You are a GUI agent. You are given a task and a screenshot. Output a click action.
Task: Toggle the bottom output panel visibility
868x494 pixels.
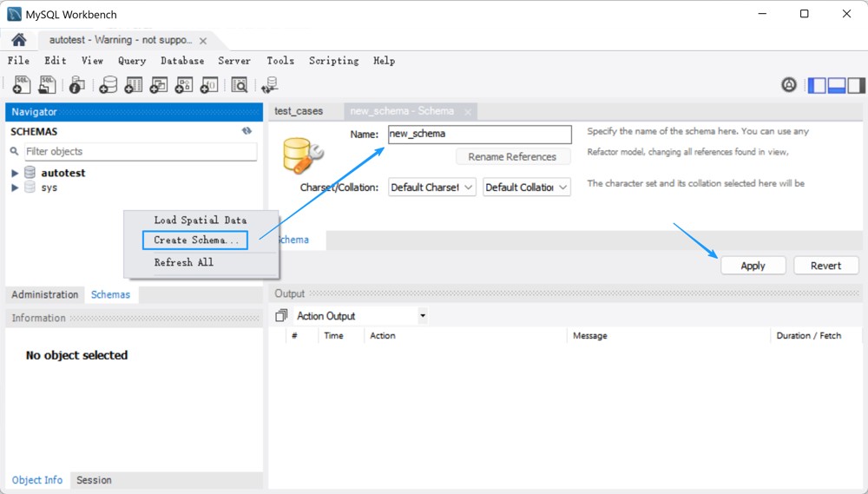coord(837,85)
